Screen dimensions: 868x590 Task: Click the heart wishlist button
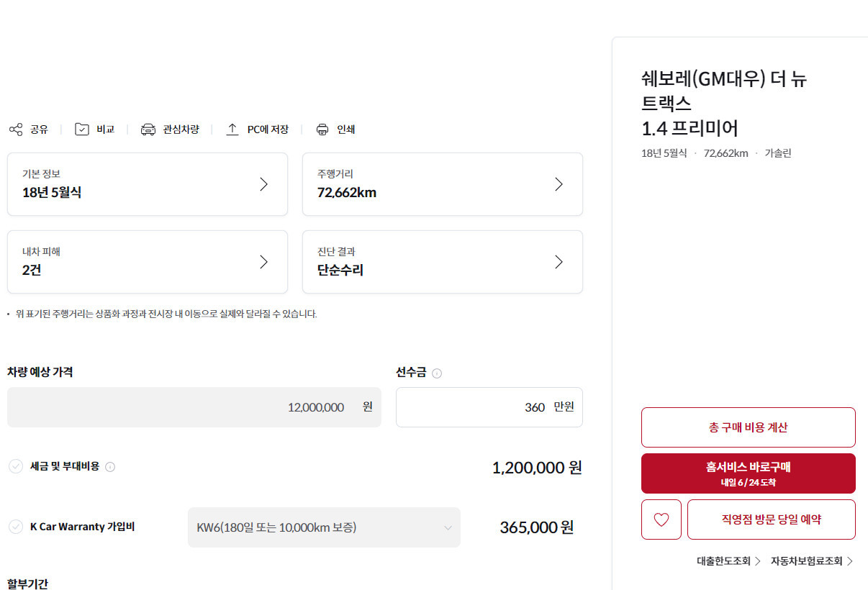(x=661, y=519)
